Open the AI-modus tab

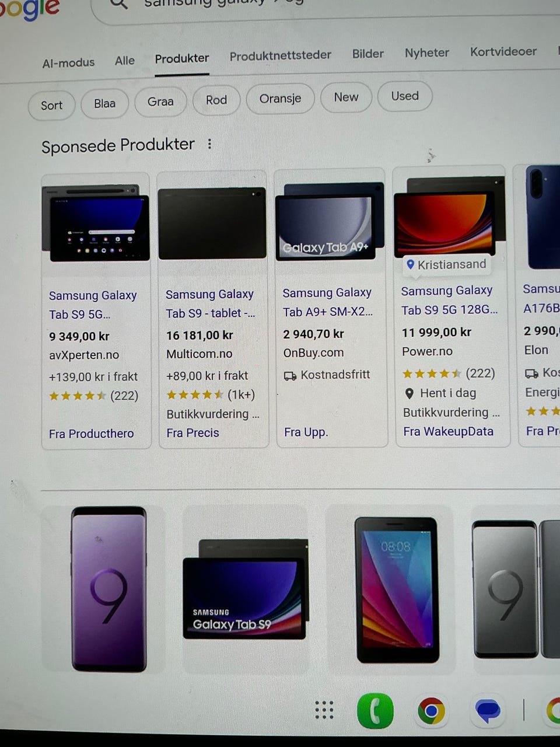point(68,62)
